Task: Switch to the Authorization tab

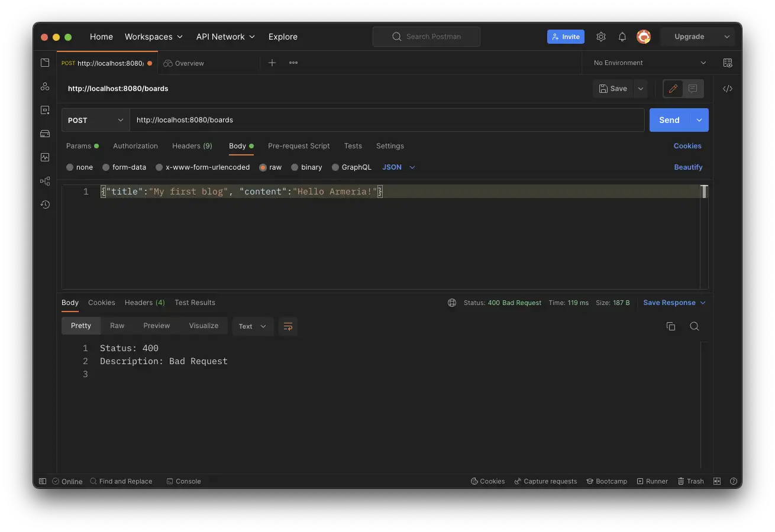Action: coord(135,146)
